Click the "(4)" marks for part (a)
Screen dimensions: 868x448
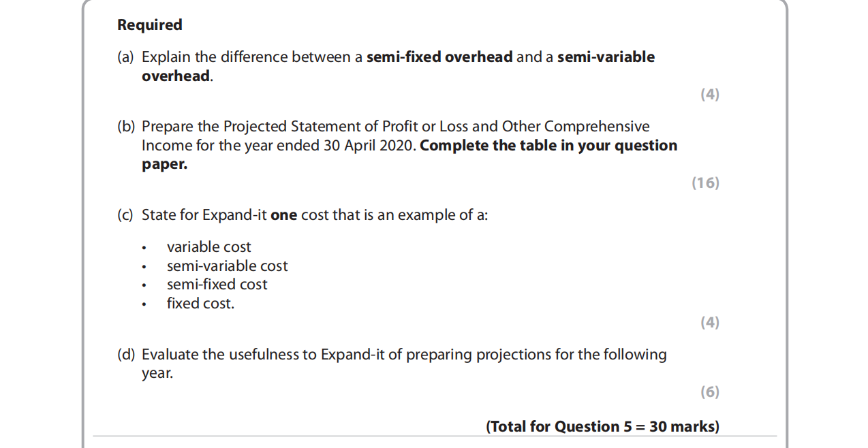[709, 95]
